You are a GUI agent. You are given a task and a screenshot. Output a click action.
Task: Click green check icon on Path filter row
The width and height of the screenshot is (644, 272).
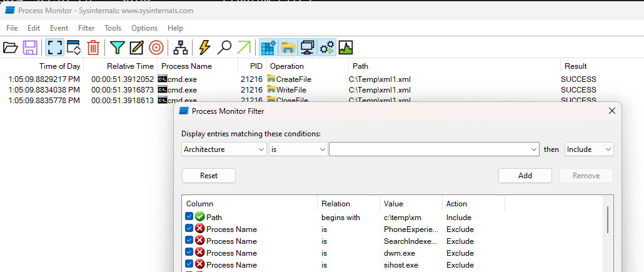[200, 216]
